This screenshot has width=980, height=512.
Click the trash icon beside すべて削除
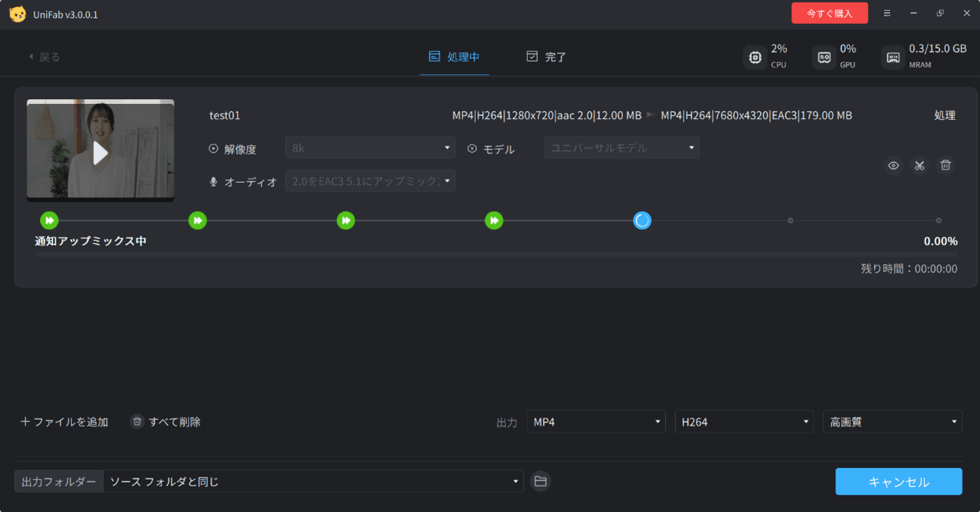137,422
